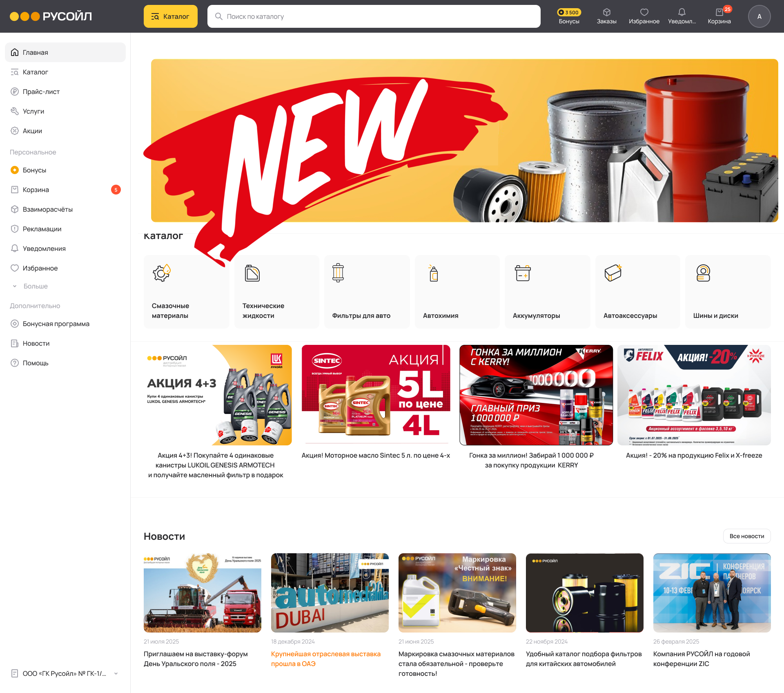Select the Аккумуляторы category tile
Screen dimensions: 784x693
[x=547, y=291]
